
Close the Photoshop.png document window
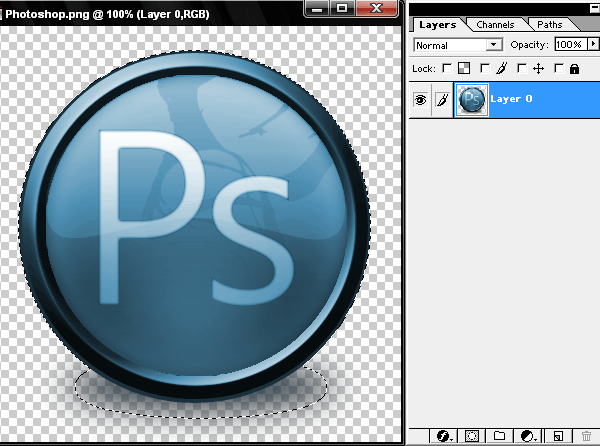tap(377, 8)
